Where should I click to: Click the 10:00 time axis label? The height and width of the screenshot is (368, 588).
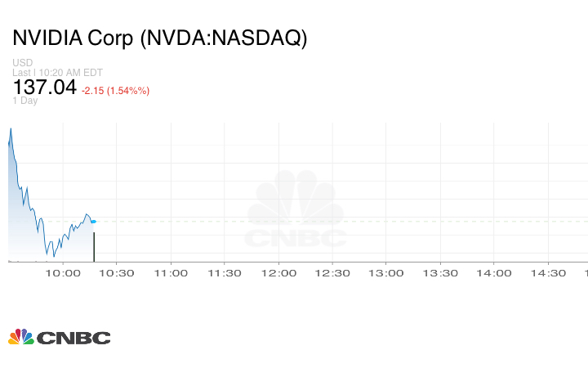click(x=63, y=273)
